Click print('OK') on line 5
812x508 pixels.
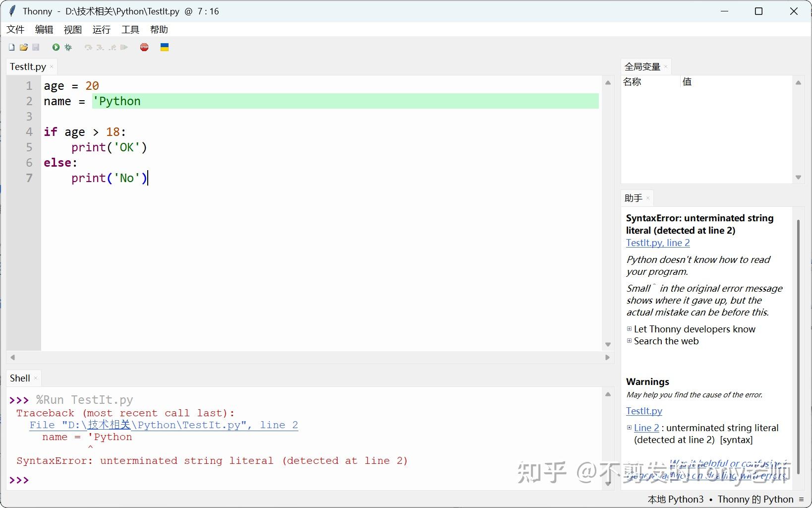[109, 147]
